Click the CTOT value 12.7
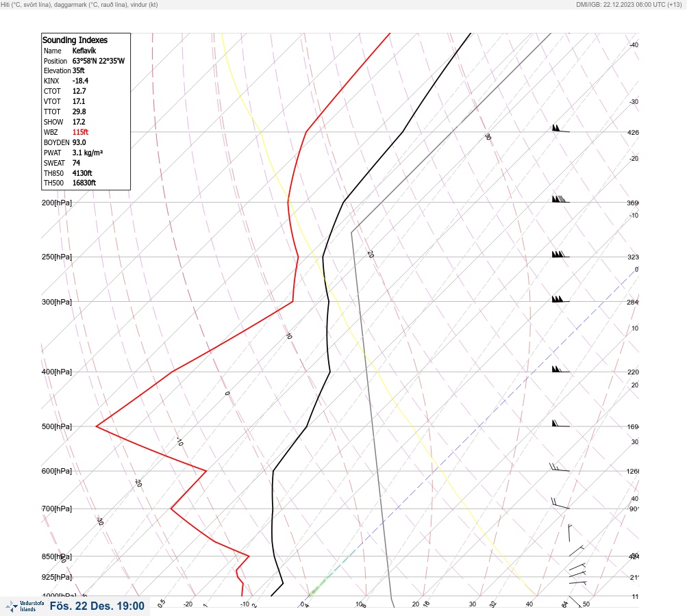The width and height of the screenshot is (687, 616). tap(79, 91)
